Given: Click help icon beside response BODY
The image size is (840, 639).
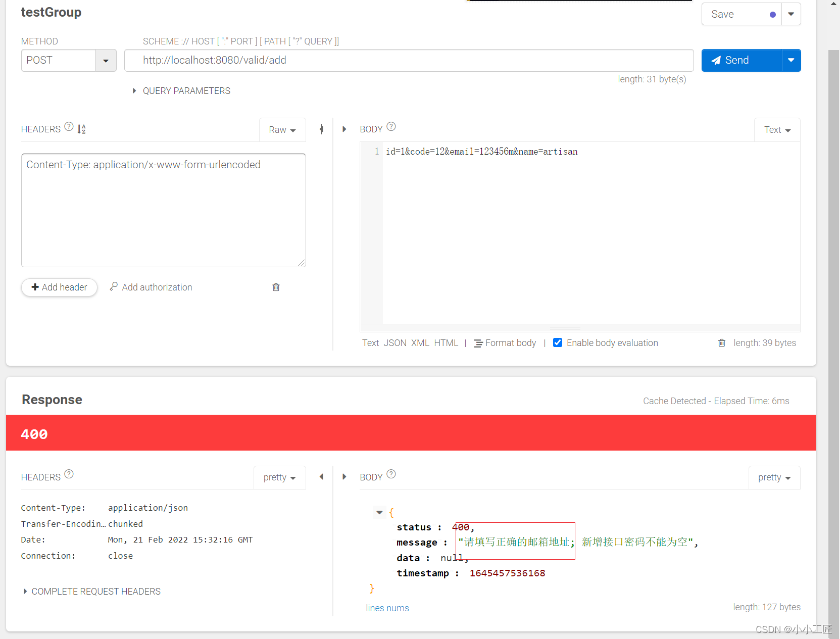Looking at the screenshot, I should tap(391, 474).
